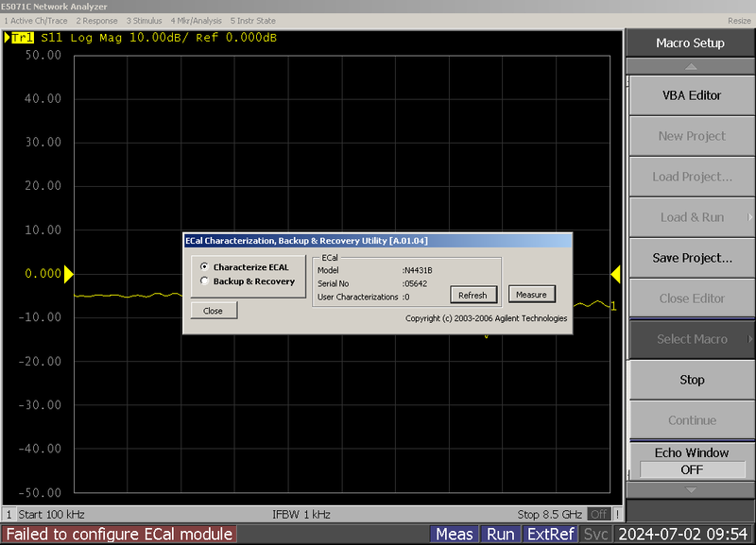Screen dimensions: 756x545
Task: Open the Active Ch/Trace menu
Action: click(x=35, y=20)
